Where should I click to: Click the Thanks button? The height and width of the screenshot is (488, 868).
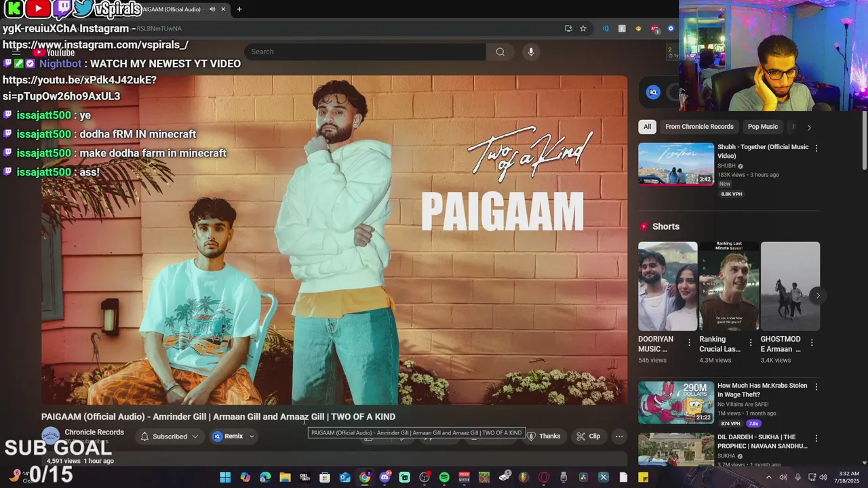tap(544, 436)
